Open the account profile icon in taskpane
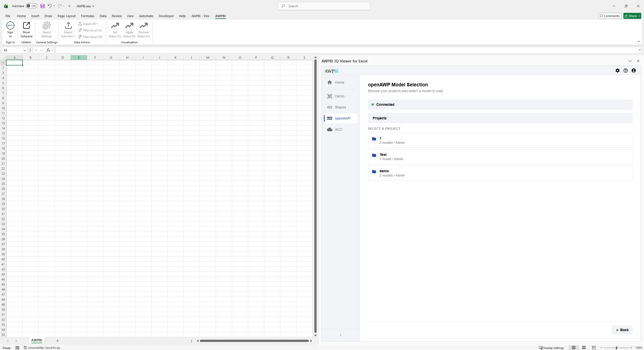Screen dimensions: 644x350 click(633, 71)
